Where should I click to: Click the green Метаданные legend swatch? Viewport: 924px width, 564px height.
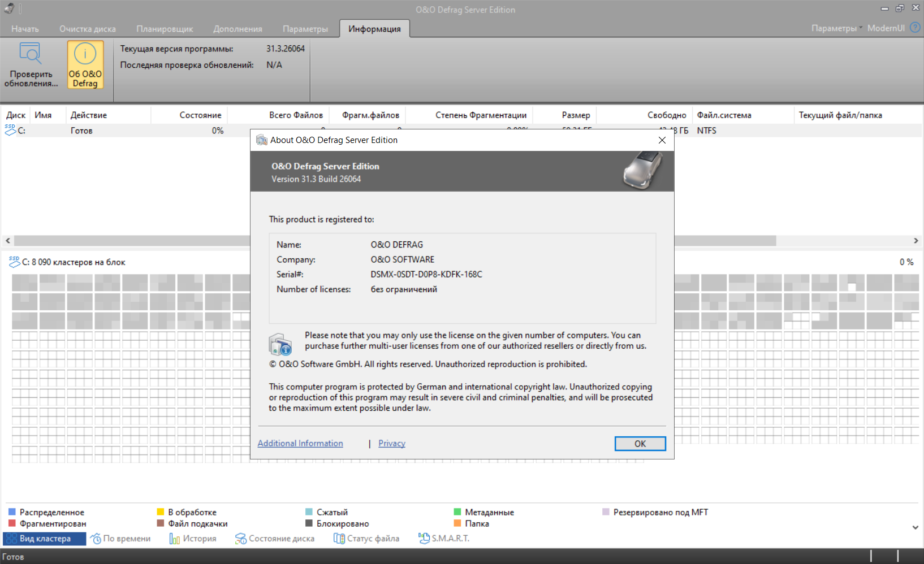[x=457, y=512]
